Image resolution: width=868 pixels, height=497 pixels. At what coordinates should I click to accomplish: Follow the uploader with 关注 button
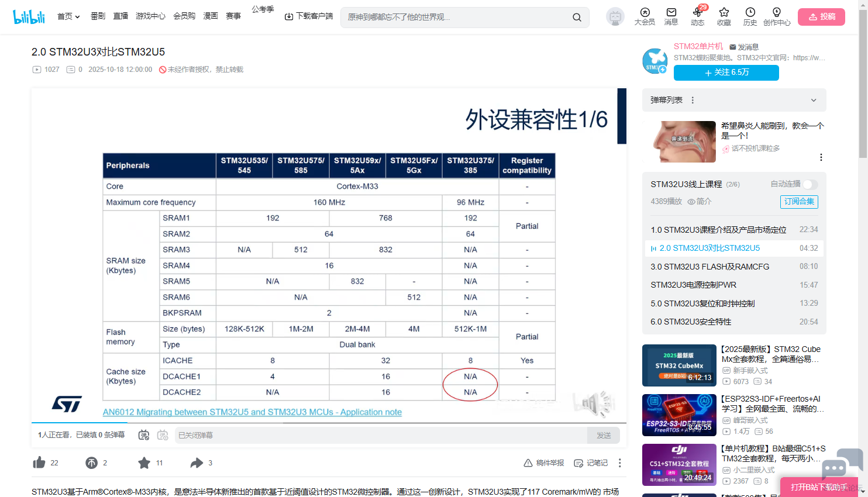coord(726,73)
